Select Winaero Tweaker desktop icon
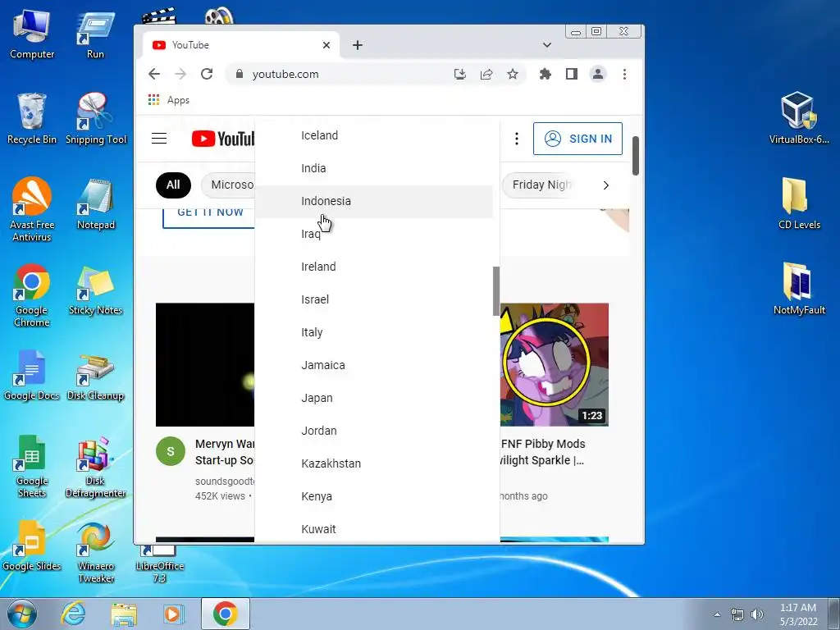This screenshot has height=630, width=840. coord(96,552)
